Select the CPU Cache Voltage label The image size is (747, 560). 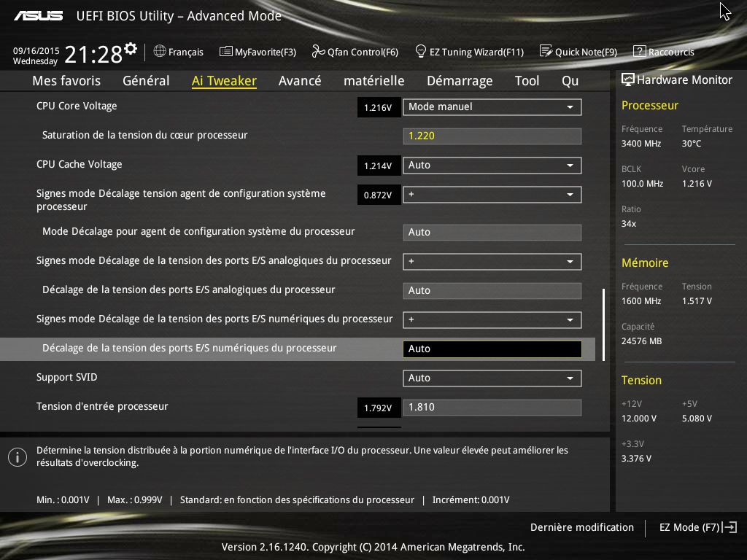[x=79, y=164]
